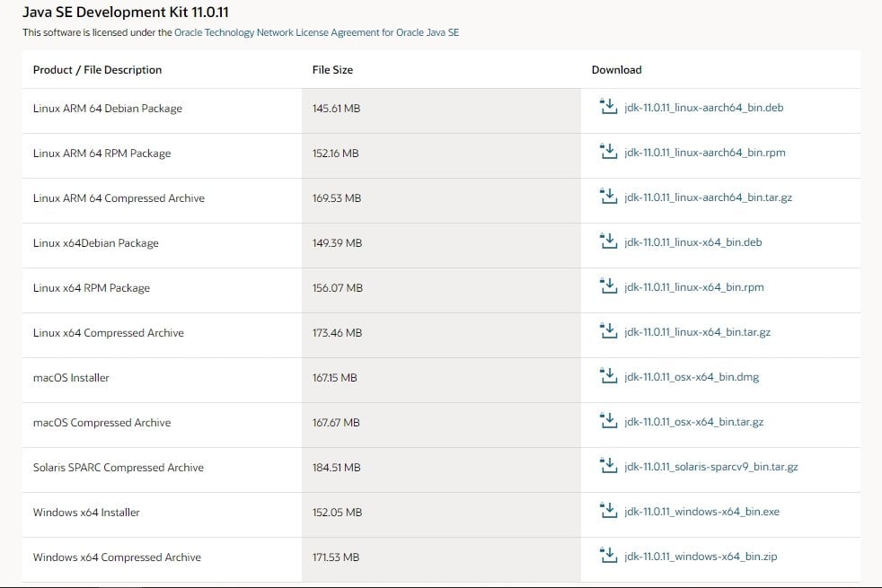Select Linux ARM 64 Debian Package text
882x588 pixels.
point(108,109)
